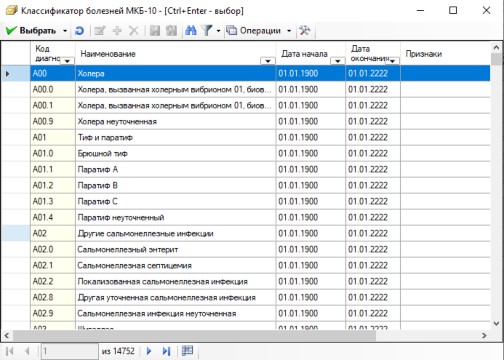Select Локализованная сальмонеллезная инфекция row
Screen dimensions: 504x360
point(246,281)
